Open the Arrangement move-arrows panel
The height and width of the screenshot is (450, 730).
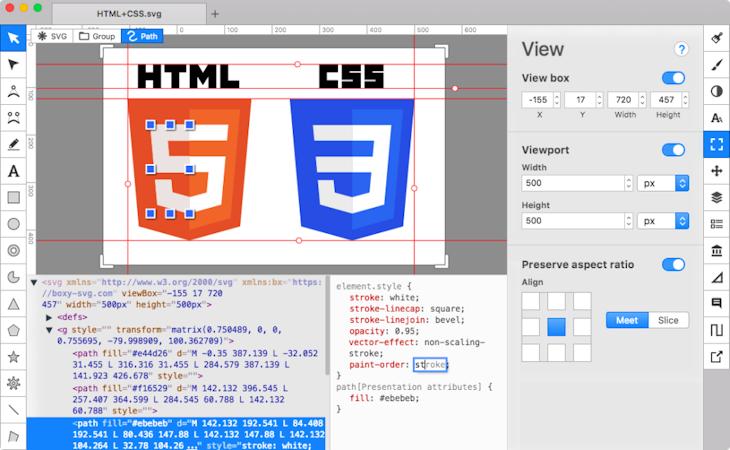(716, 171)
